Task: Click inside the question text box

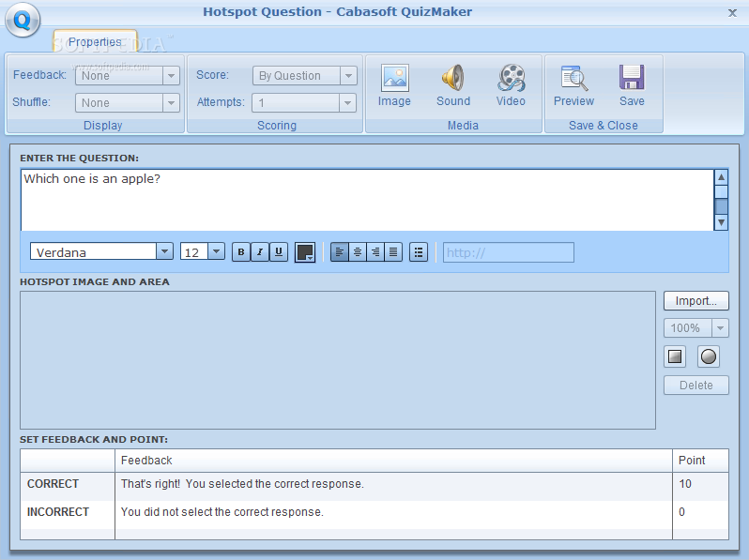Action: click(367, 200)
